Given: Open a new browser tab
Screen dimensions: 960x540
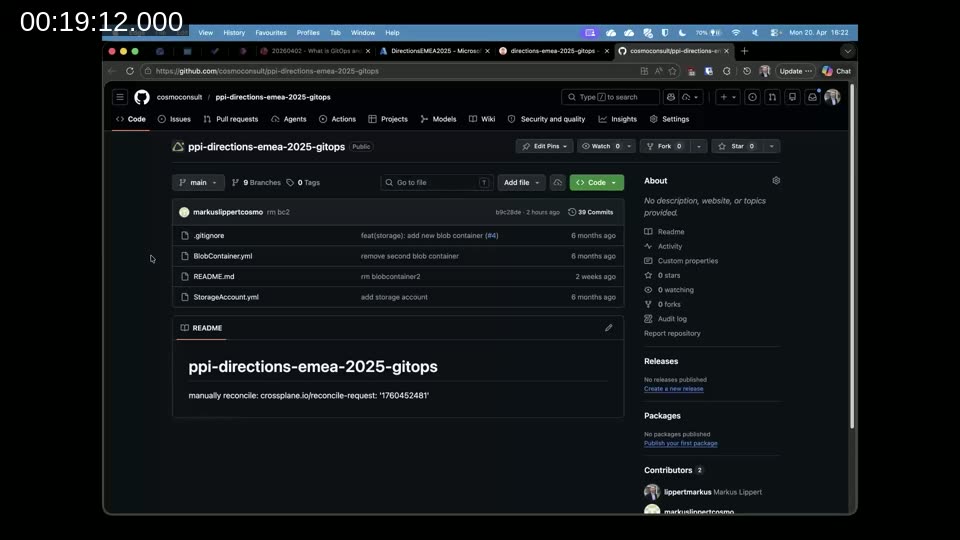Looking at the screenshot, I should tap(744, 51).
